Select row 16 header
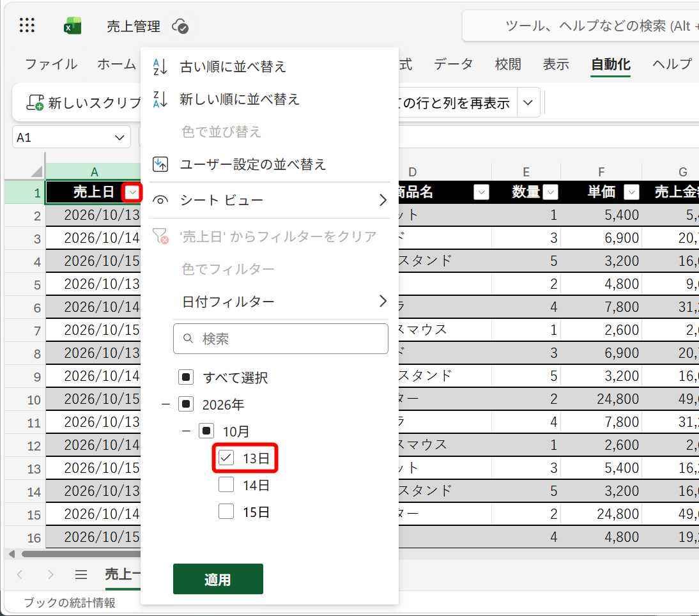This screenshot has width=699, height=616. point(24,537)
